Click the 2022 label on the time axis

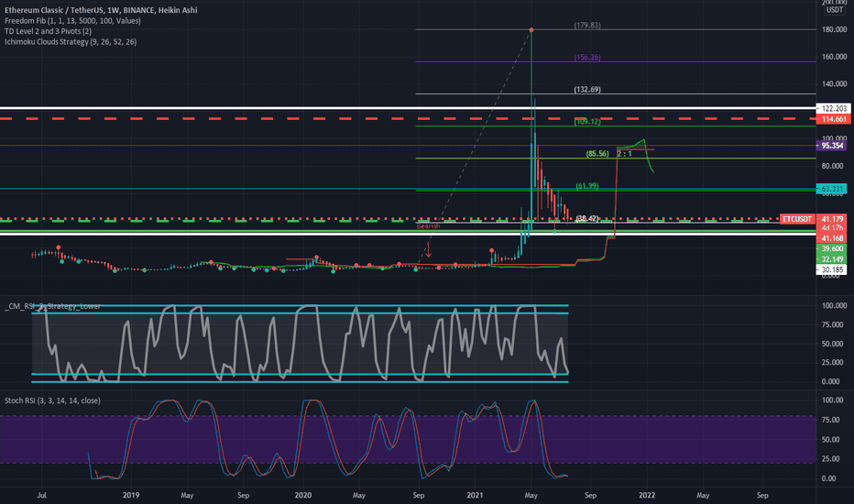click(x=647, y=495)
